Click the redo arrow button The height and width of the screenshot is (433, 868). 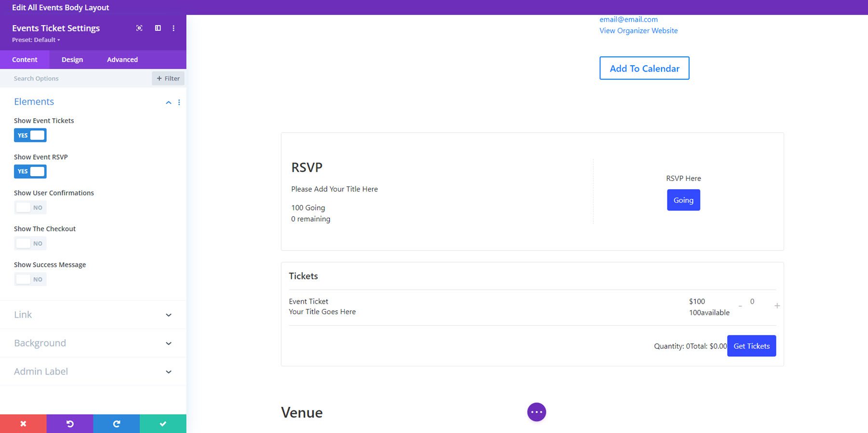116,423
